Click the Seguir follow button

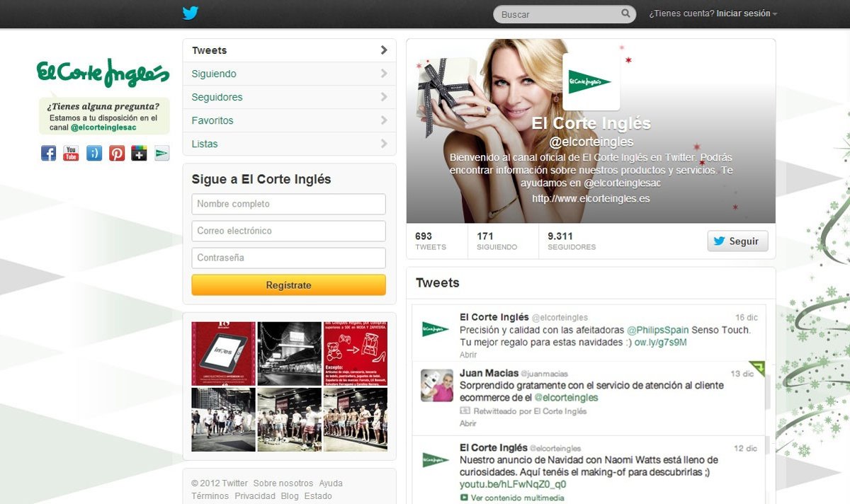[737, 241]
